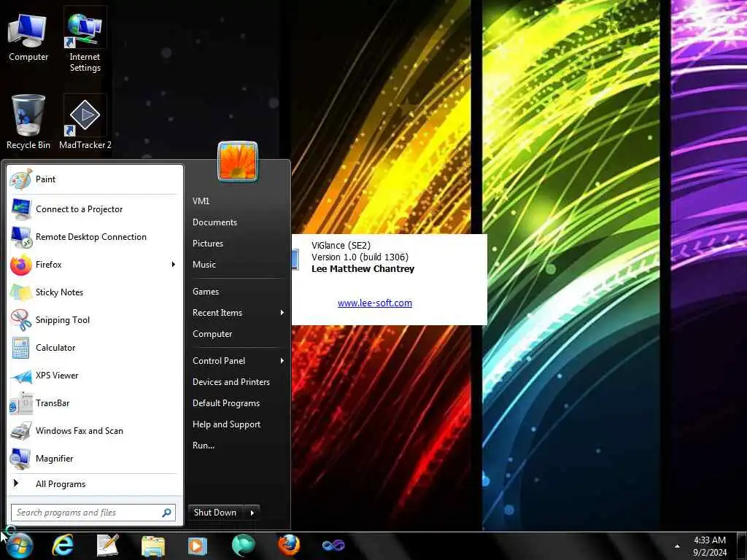This screenshot has height=560, width=747.
Task: Expand the Firefox jump list arrow
Action: click(x=174, y=264)
